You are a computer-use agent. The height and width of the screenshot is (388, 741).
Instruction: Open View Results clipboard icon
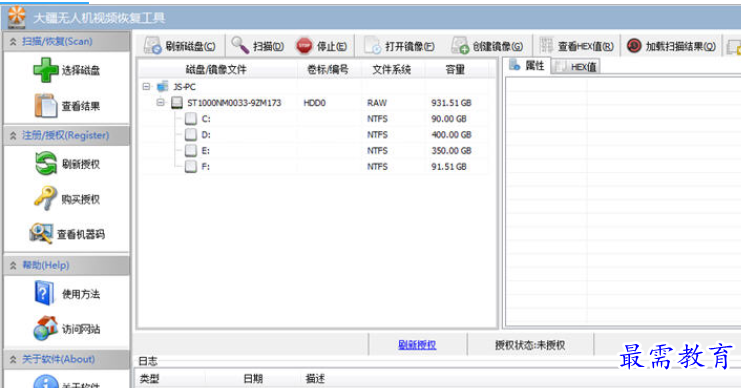click(x=46, y=105)
